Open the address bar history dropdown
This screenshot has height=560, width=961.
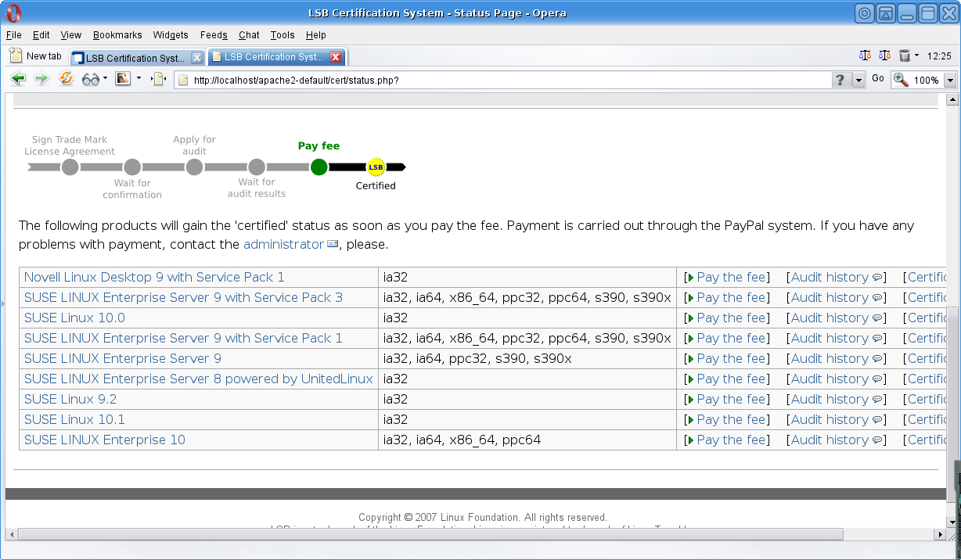tap(858, 80)
